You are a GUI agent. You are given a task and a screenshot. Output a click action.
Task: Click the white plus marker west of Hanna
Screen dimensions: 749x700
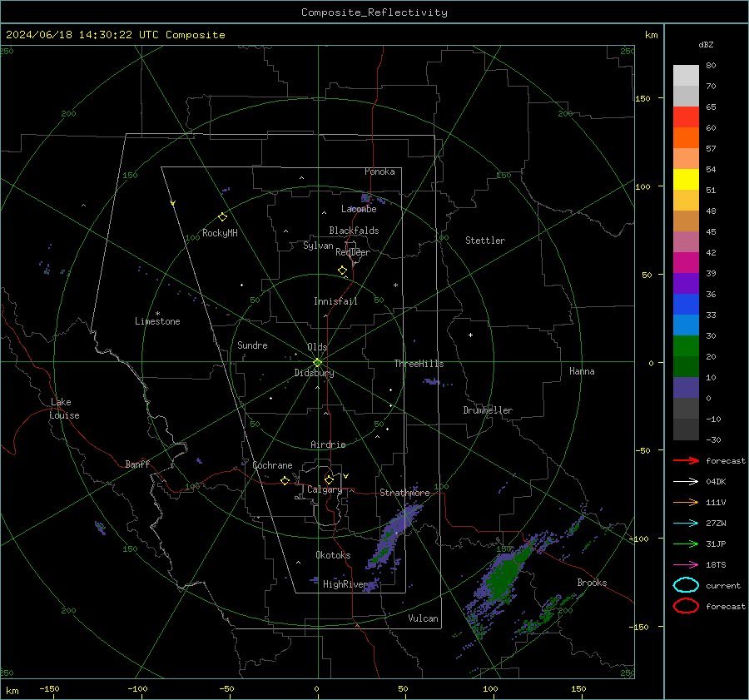coord(470,335)
